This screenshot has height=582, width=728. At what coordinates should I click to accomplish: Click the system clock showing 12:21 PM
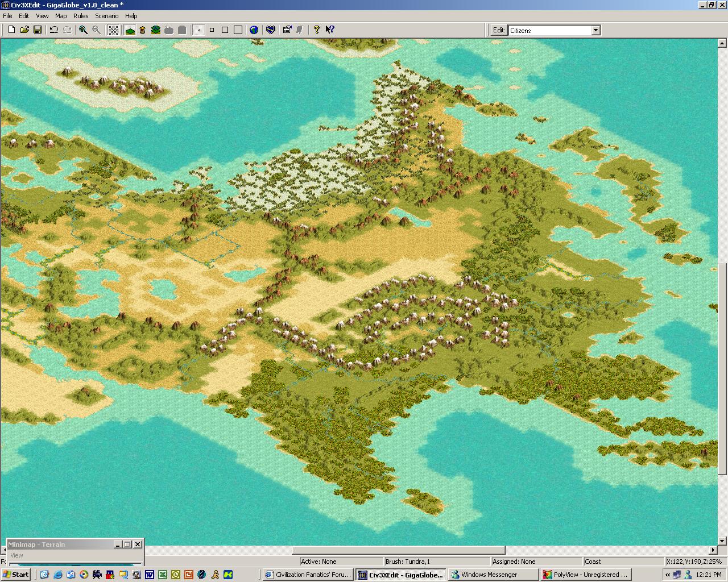click(x=709, y=575)
